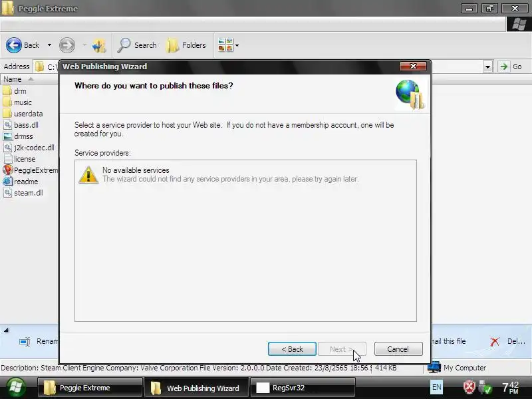
Task: Click the Back arrow icon in Explorer toolbar
Action: click(x=14, y=45)
